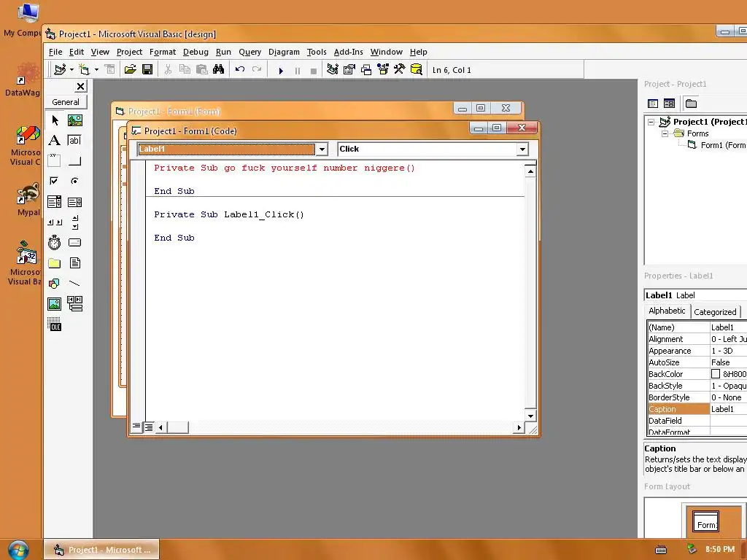Image resolution: width=747 pixels, height=560 pixels.
Task: Select the Frame control in the toolbox
Action: click(54, 160)
